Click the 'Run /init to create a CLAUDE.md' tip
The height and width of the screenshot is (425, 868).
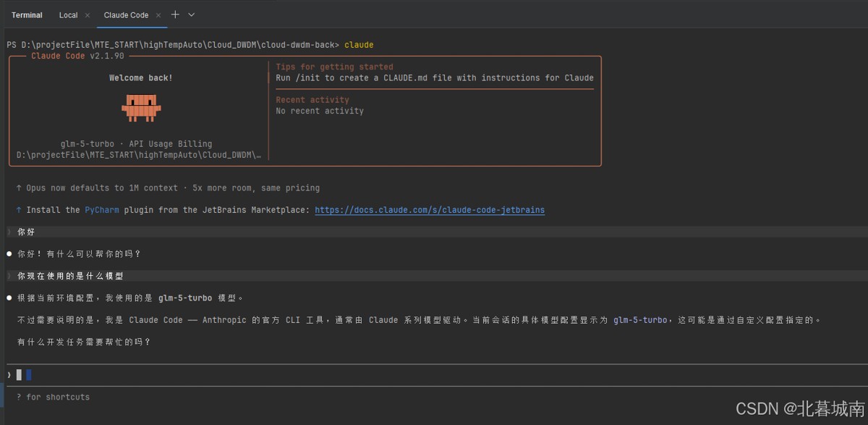coord(435,77)
